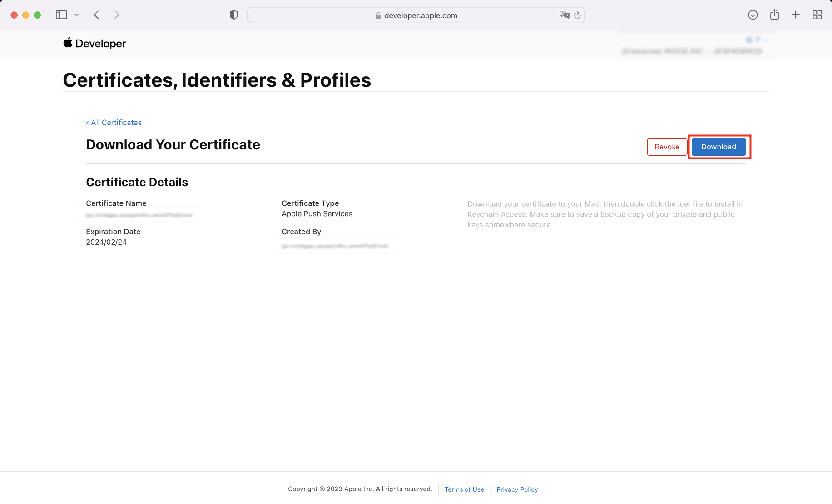
Task: Click the translate page icon
Action: pyautogui.click(x=565, y=15)
